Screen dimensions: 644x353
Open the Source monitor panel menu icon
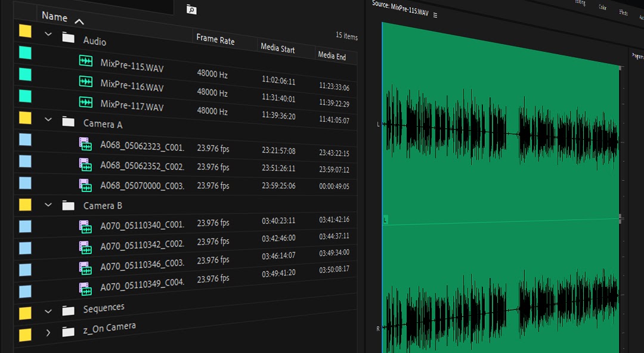click(x=435, y=15)
